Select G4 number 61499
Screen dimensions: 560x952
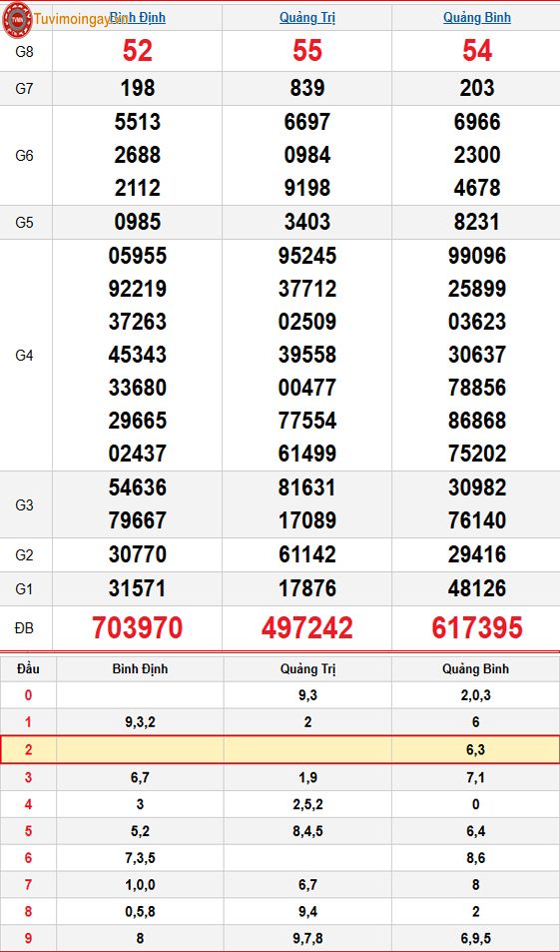[307, 454]
